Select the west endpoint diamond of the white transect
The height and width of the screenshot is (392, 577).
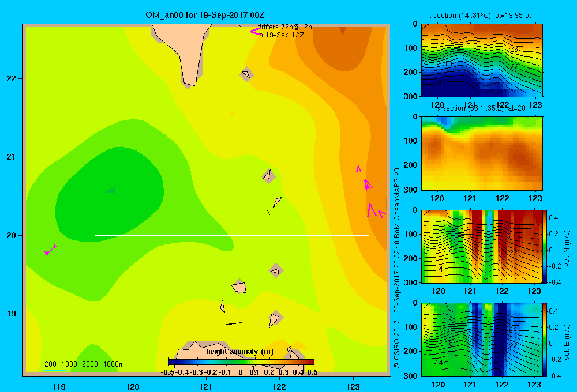pos(96,235)
